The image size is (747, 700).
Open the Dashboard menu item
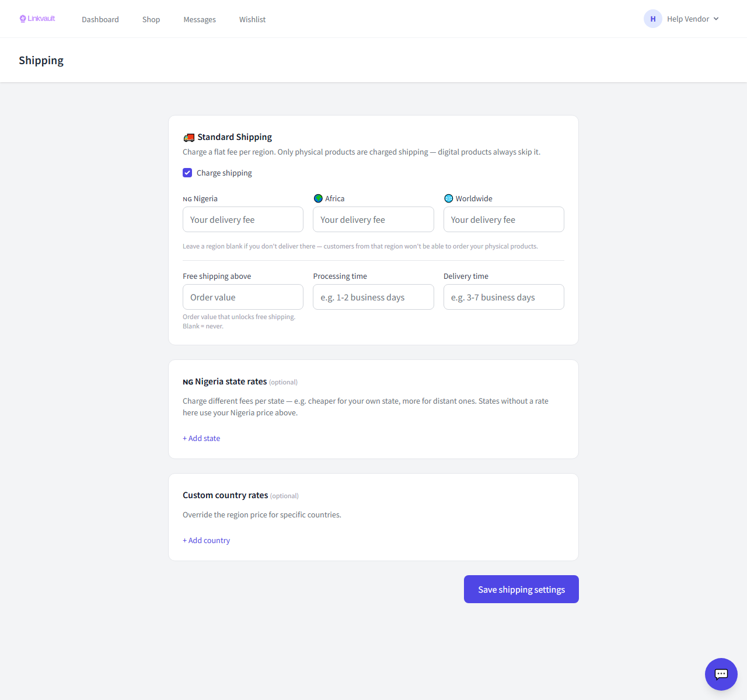100,19
